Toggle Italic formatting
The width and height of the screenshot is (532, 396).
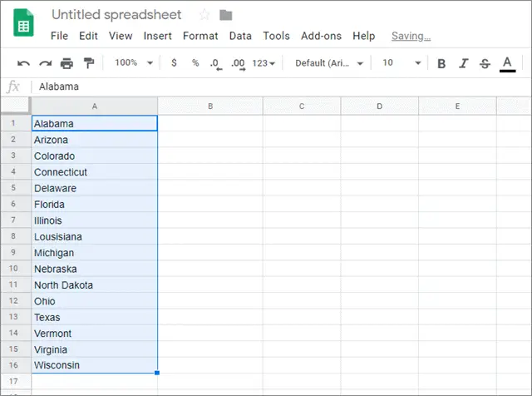point(464,63)
